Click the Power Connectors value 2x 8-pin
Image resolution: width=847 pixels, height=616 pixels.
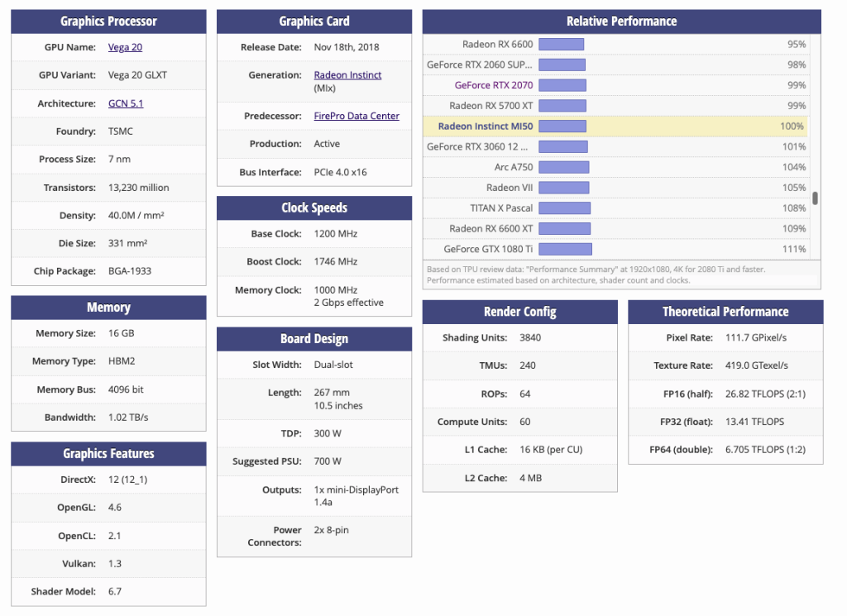click(331, 530)
